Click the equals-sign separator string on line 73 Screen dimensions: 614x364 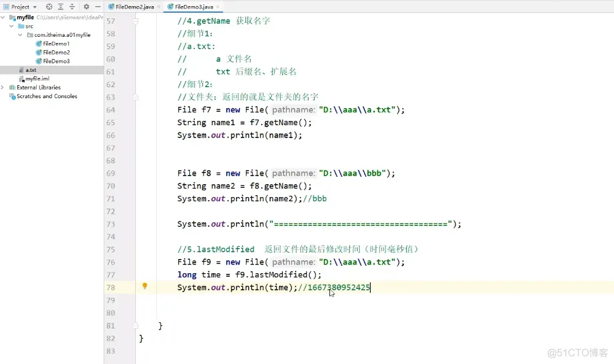tap(361, 224)
